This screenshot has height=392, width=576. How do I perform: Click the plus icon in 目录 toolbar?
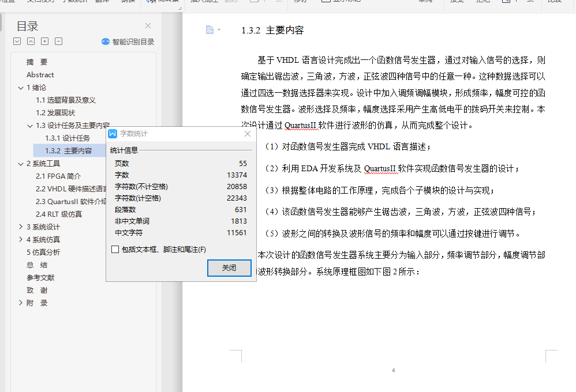point(45,41)
